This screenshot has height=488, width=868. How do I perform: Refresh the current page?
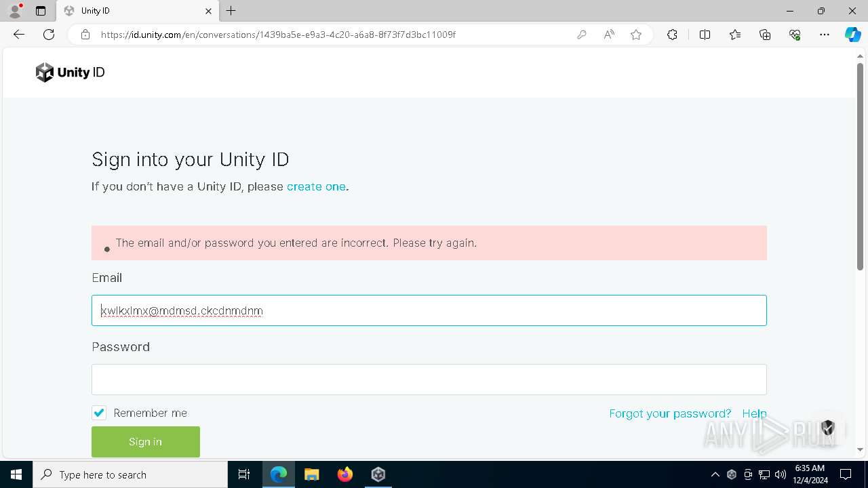(x=49, y=35)
